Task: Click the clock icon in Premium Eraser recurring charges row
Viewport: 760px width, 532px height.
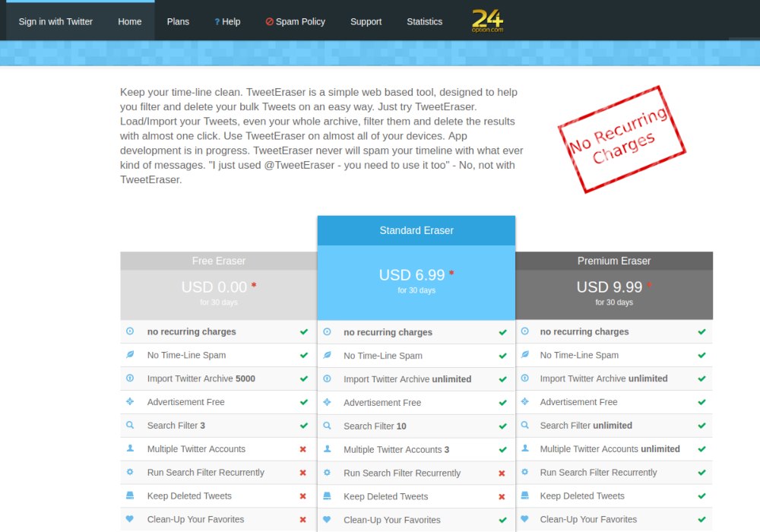Action: pyautogui.click(x=525, y=331)
